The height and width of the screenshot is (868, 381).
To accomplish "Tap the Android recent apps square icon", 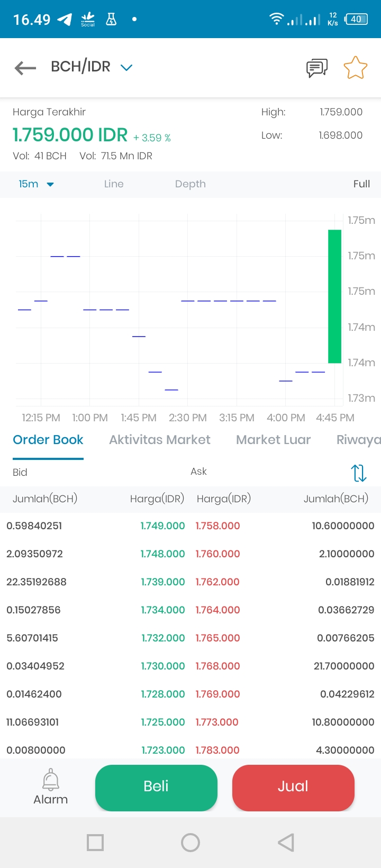I will pyautogui.click(x=95, y=843).
